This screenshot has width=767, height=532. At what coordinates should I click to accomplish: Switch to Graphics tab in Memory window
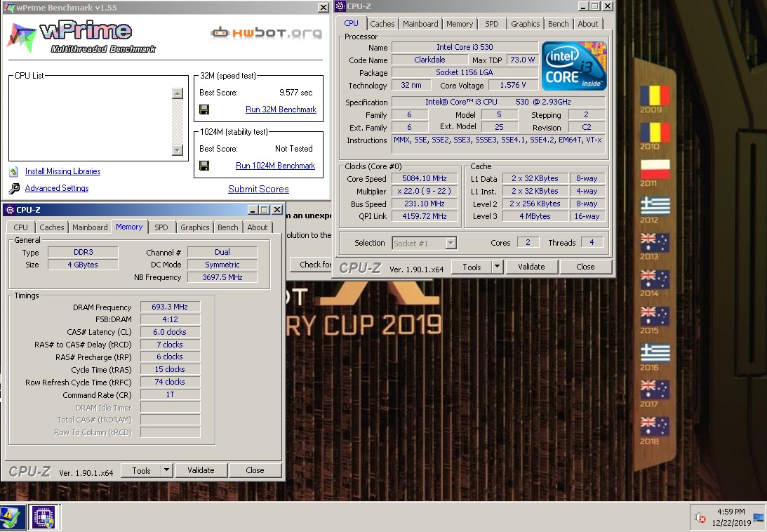(194, 227)
